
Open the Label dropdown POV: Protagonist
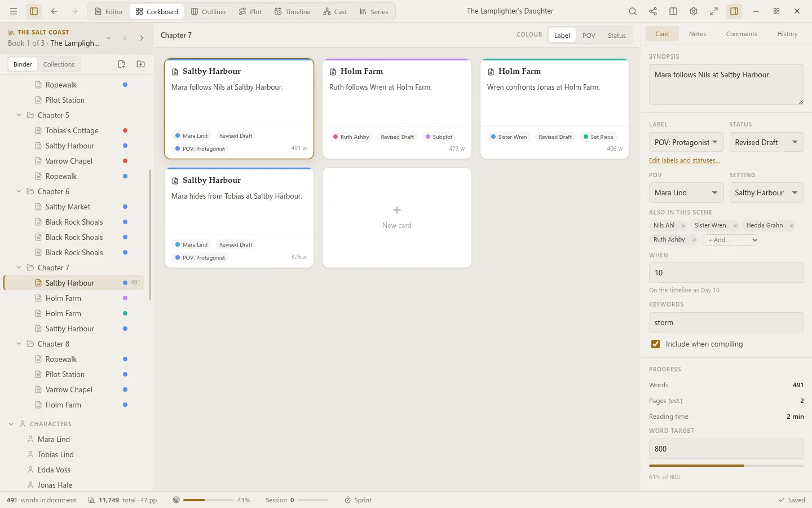point(686,142)
